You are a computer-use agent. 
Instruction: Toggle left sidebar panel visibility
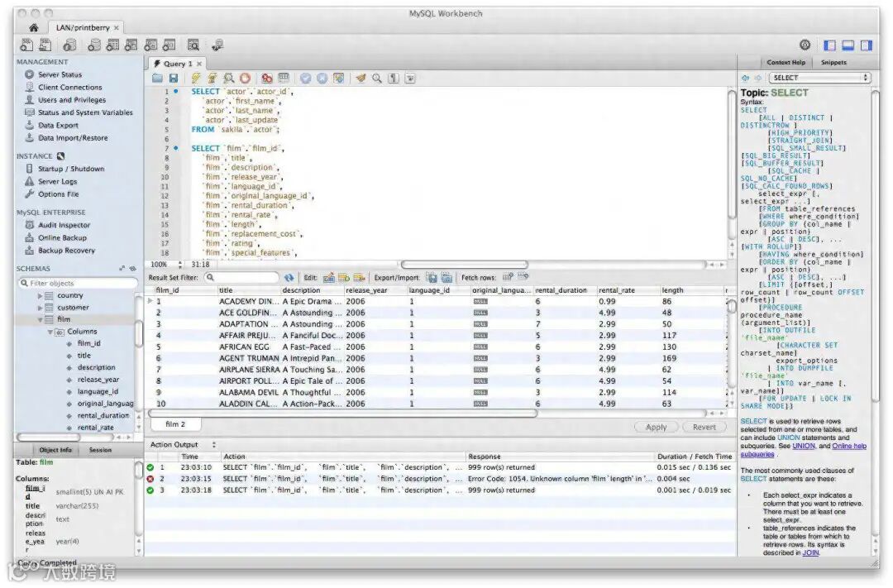830,45
